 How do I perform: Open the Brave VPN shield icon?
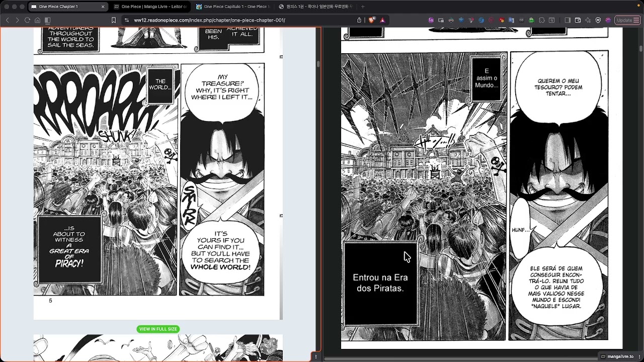click(598, 20)
